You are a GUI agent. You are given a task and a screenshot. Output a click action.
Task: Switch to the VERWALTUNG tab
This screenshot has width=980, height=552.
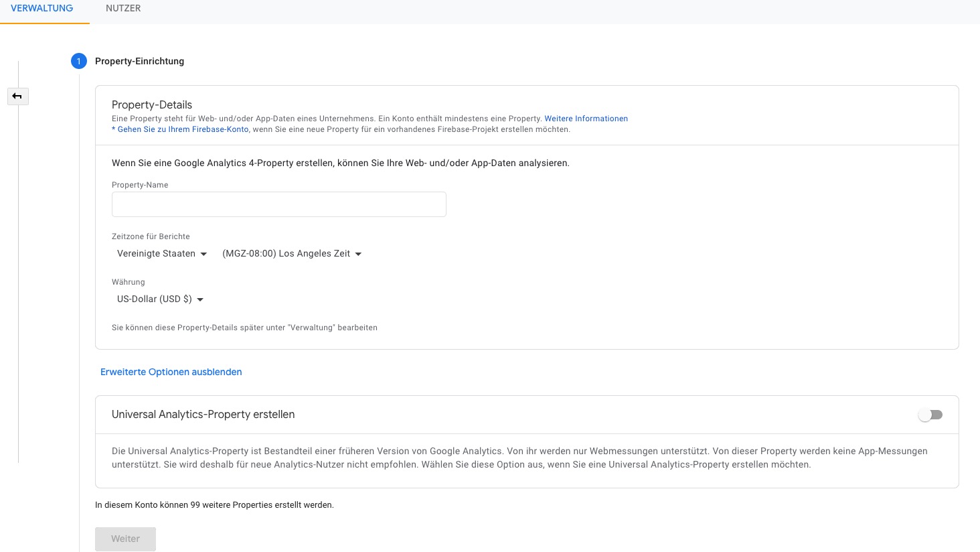[42, 9]
